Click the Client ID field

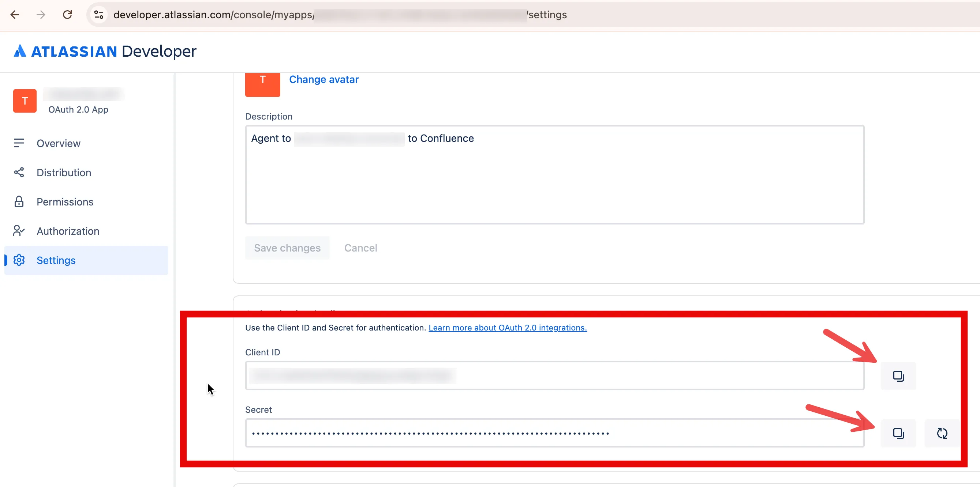tap(555, 375)
